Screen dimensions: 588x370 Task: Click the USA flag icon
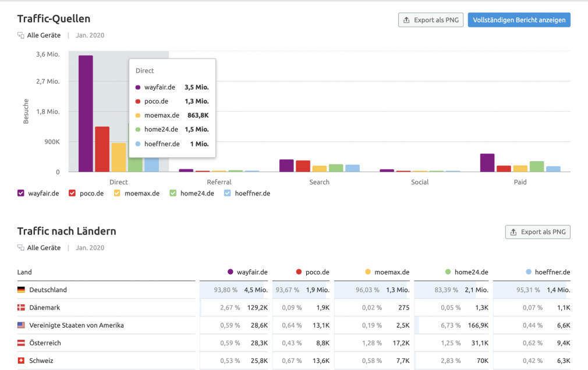(21, 325)
